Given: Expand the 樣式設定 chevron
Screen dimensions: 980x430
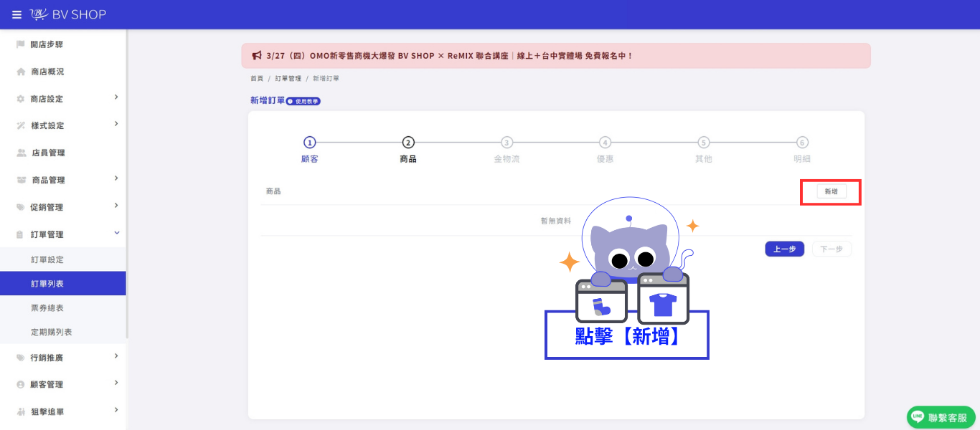Looking at the screenshot, I should coord(116,125).
